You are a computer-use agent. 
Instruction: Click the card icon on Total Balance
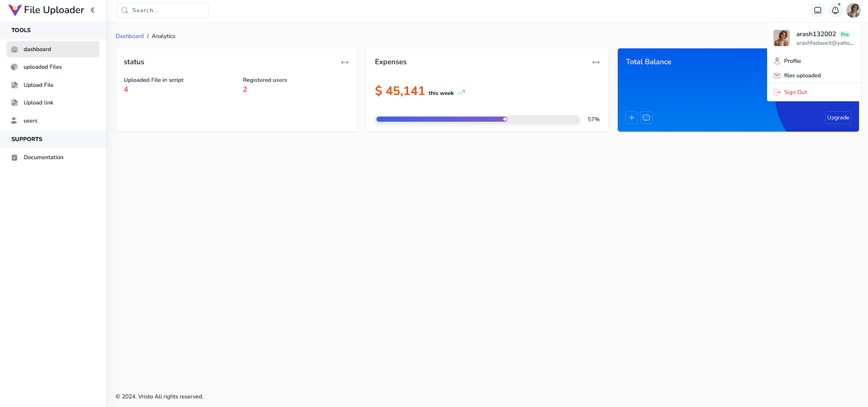coord(646,118)
